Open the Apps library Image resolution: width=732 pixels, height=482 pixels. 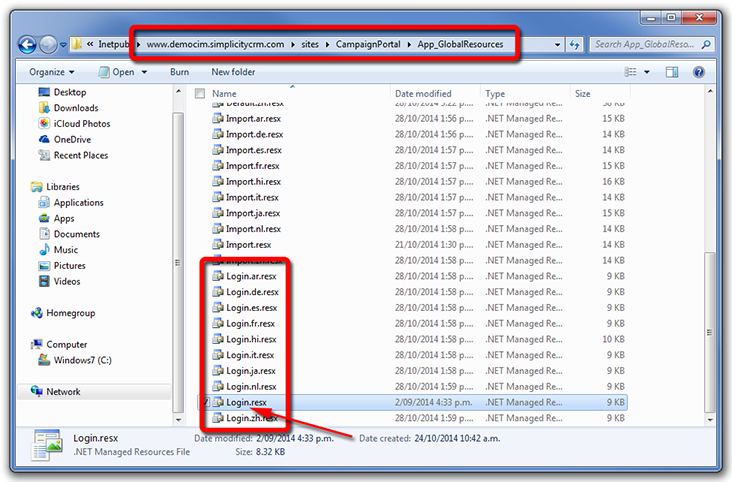click(56, 218)
